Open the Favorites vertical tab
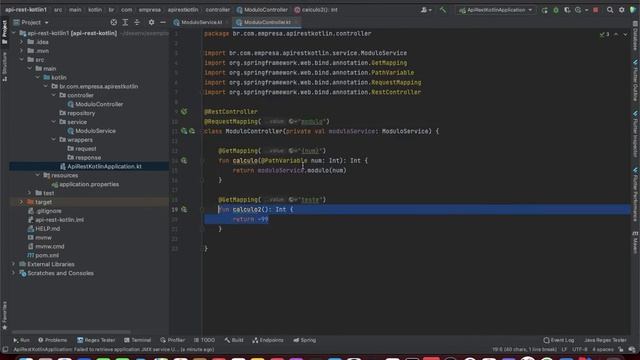 (4, 316)
